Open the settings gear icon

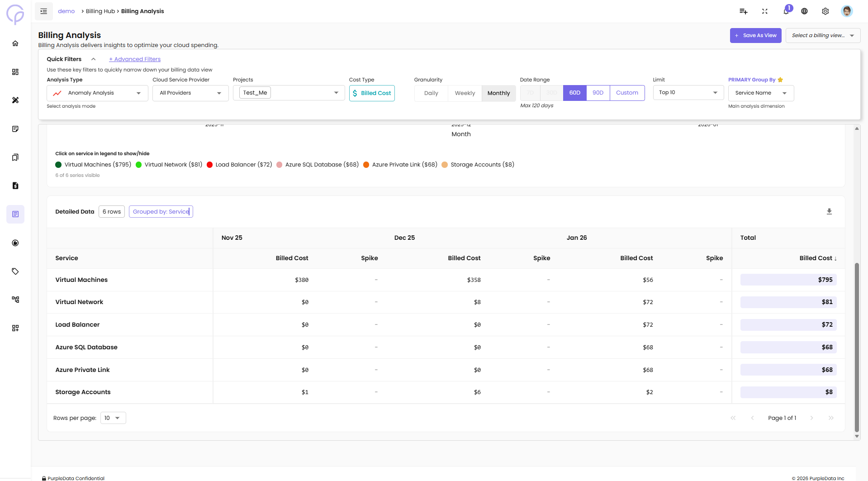tap(825, 11)
